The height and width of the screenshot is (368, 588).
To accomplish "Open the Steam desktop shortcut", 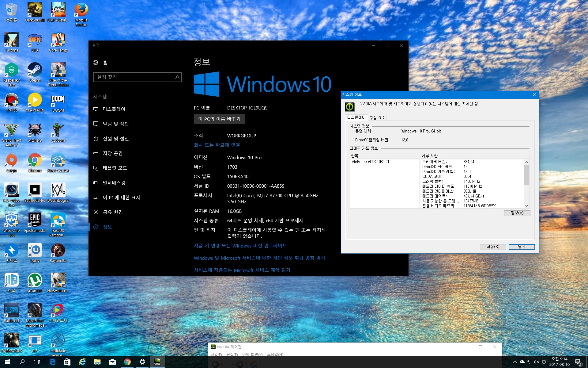I will 35,72.
